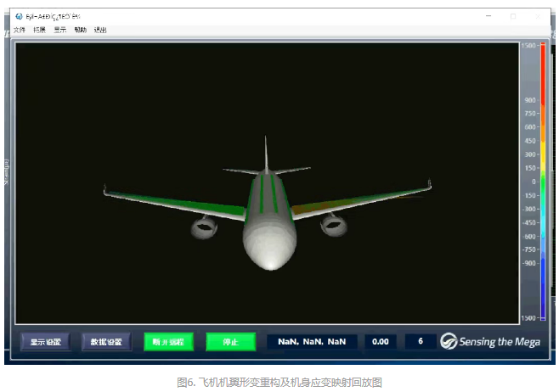Open the 帮助 menu
559x392 pixels.
(81, 30)
